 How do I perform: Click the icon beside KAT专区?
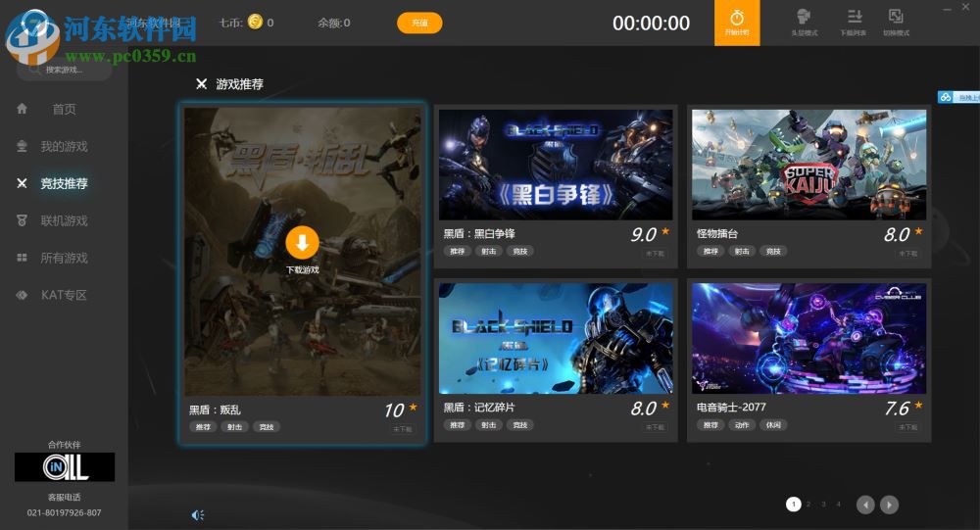click(x=22, y=295)
